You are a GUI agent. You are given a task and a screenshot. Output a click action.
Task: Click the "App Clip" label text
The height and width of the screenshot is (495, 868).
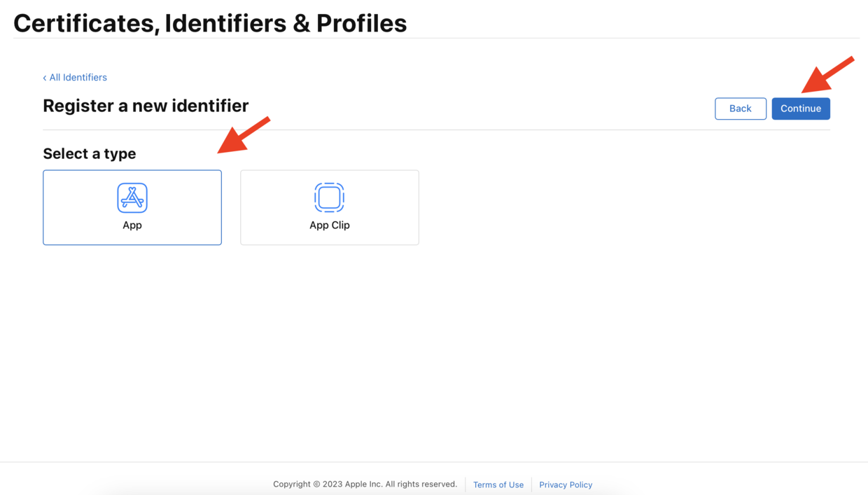coord(330,225)
